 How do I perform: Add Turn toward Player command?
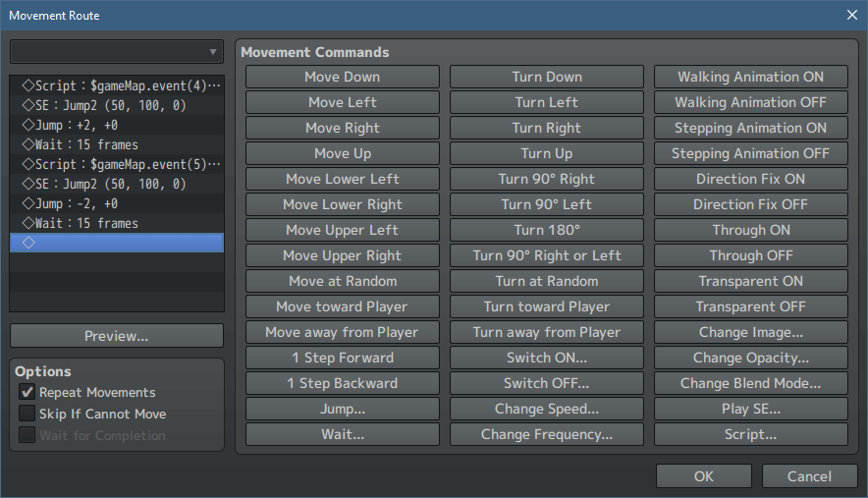pyautogui.click(x=547, y=306)
